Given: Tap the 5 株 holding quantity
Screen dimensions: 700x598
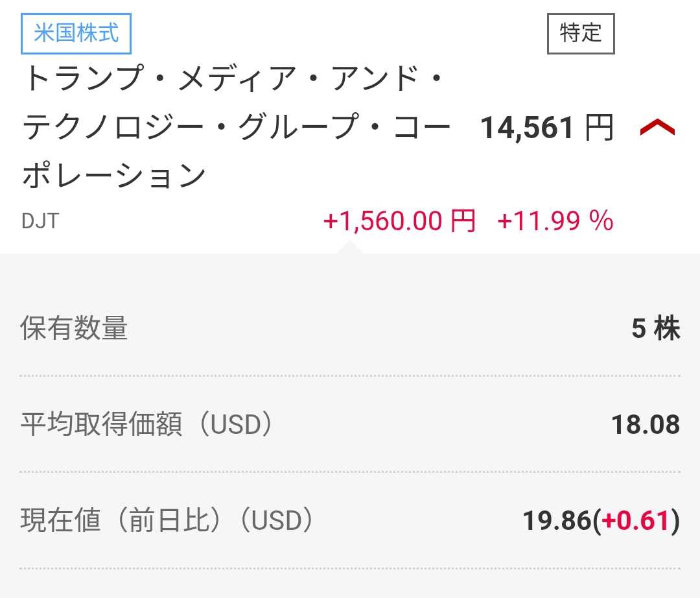Looking at the screenshot, I should coord(655,329).
